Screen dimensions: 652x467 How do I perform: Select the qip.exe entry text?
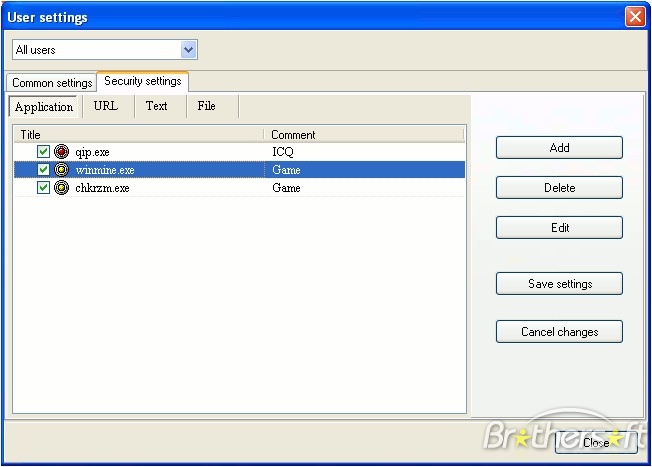click(92, 152)
